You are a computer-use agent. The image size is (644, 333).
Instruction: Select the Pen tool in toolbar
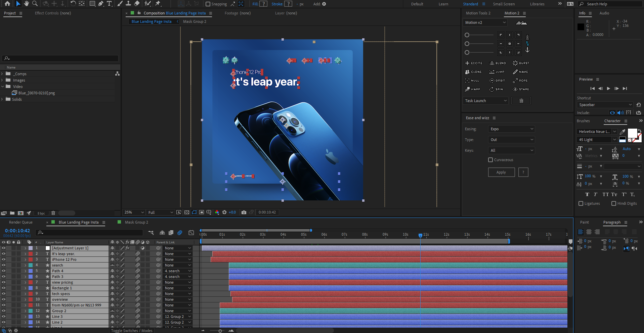point(101,4)
